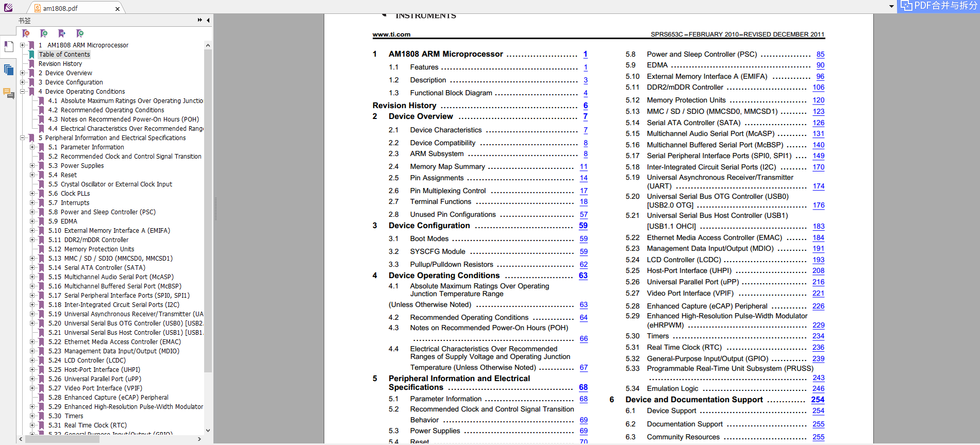Open the 5.27 Video Port Interface bookmark
This screenshot has height=445, width=980.
95,388
